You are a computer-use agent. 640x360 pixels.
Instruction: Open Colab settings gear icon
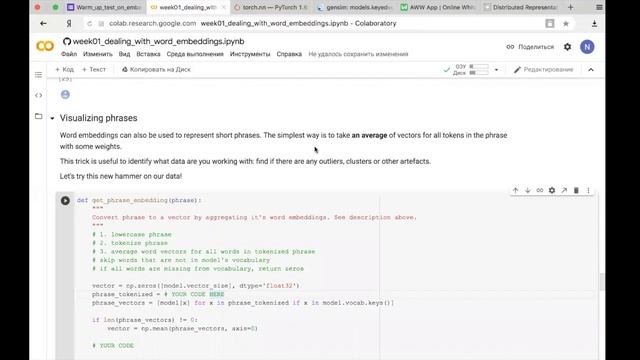567,47
